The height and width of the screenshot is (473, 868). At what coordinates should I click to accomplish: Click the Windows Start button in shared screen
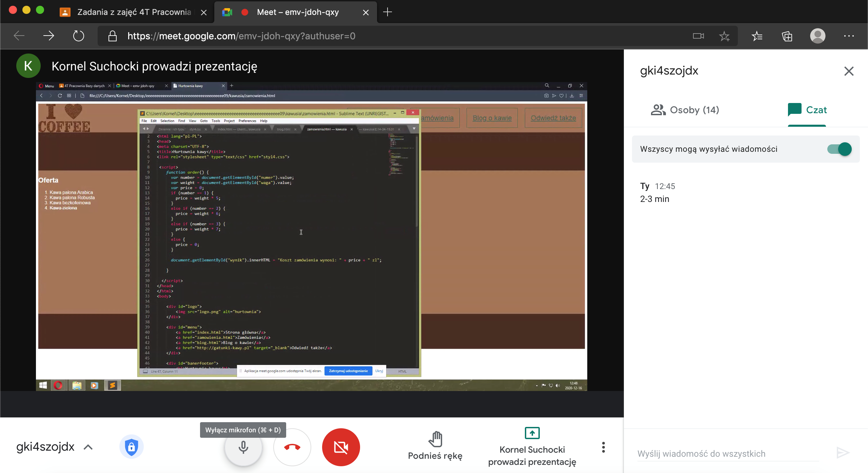pyautogui.click(x=43, y=385)
